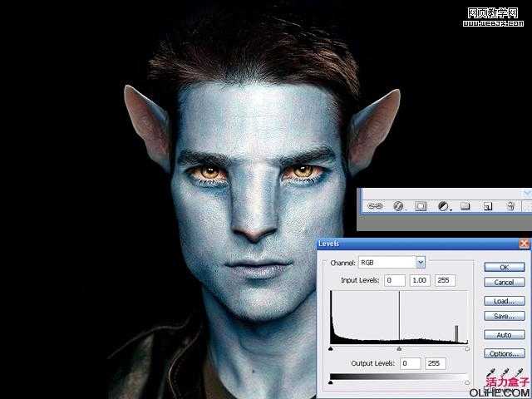532x399 pixels.
Task: Click the output levels black slider handle
Action: pyautogui.click(x=331, y=382)
